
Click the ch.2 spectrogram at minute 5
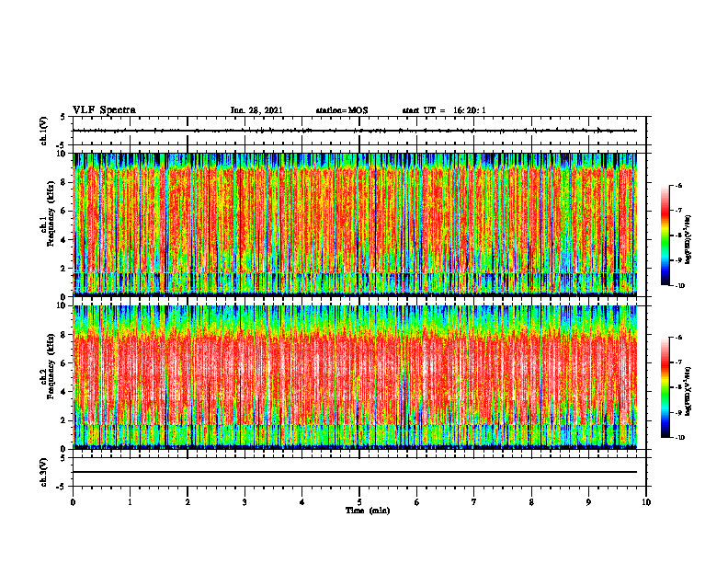pyautogui.click(x=359, y=377)
